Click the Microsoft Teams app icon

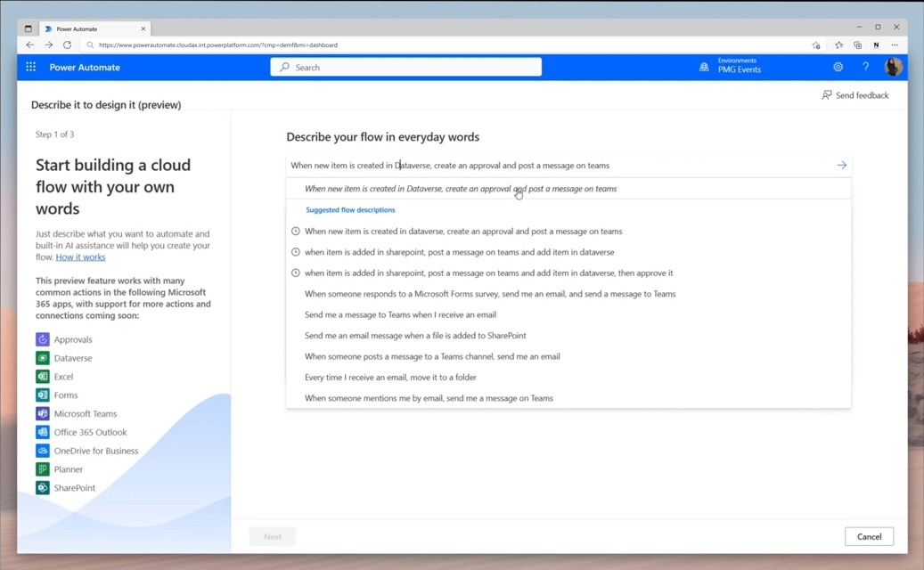[x=43, y=413]
